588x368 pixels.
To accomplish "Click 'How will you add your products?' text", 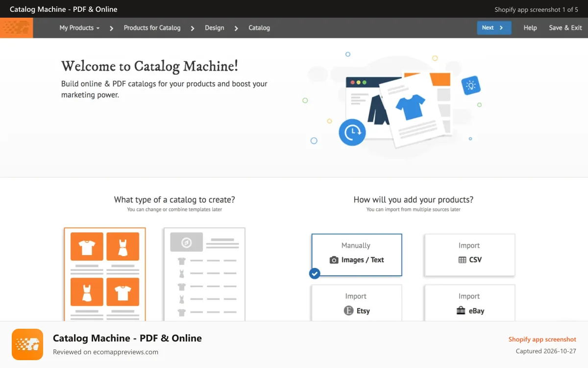I will [x=414, y=200].
